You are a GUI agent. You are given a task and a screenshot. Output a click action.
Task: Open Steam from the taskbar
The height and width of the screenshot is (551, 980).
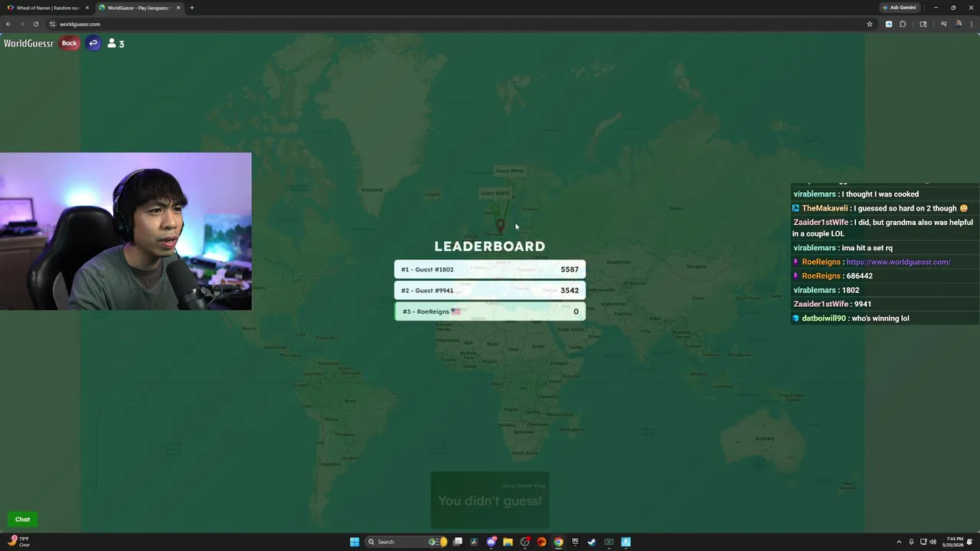[592, 542]
